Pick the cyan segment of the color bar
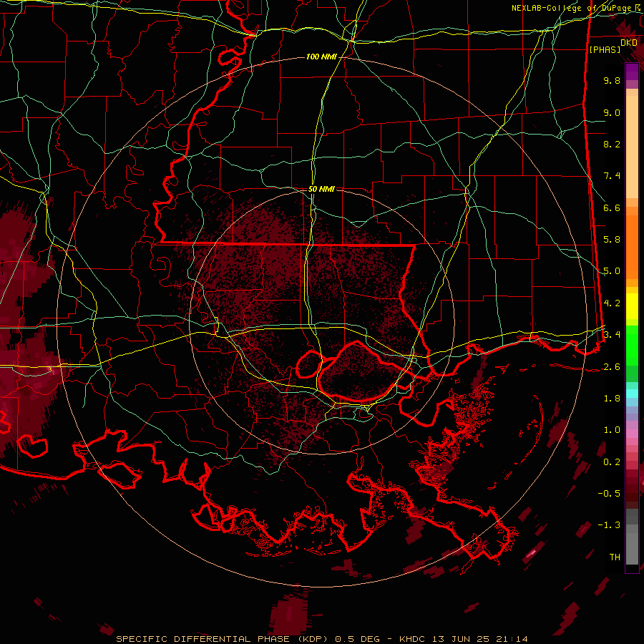This screenshot has width=644, height=644. (632, 393)
